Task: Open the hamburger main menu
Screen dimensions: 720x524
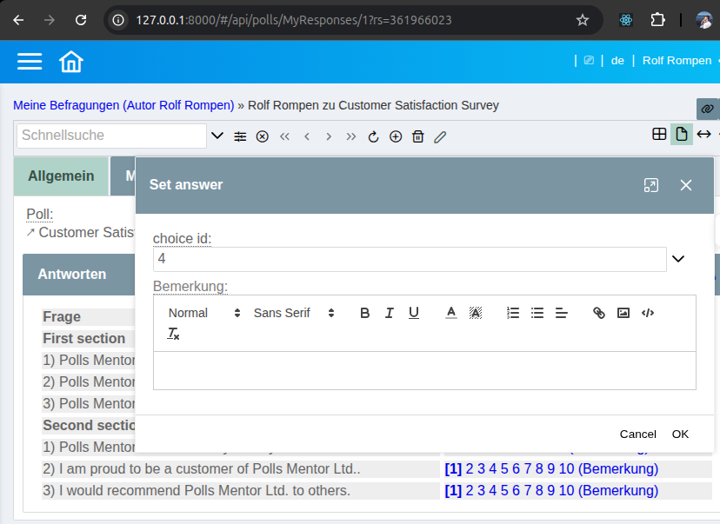Action: tap(30, 62)
